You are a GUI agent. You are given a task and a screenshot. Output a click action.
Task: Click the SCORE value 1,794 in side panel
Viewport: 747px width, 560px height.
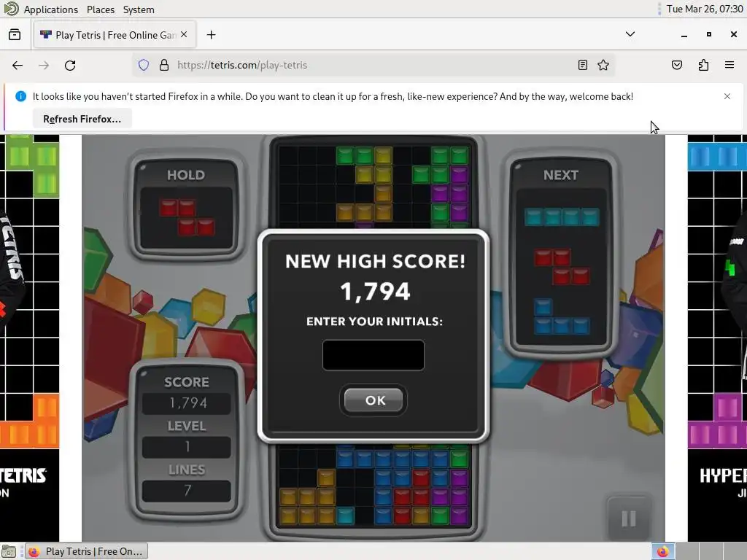tap(187, 403)
